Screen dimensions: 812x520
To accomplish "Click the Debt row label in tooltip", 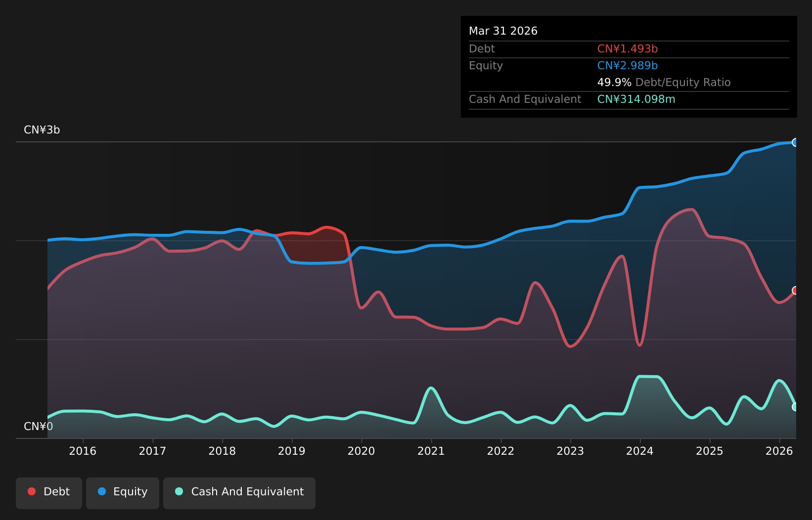I will [482, 49].
